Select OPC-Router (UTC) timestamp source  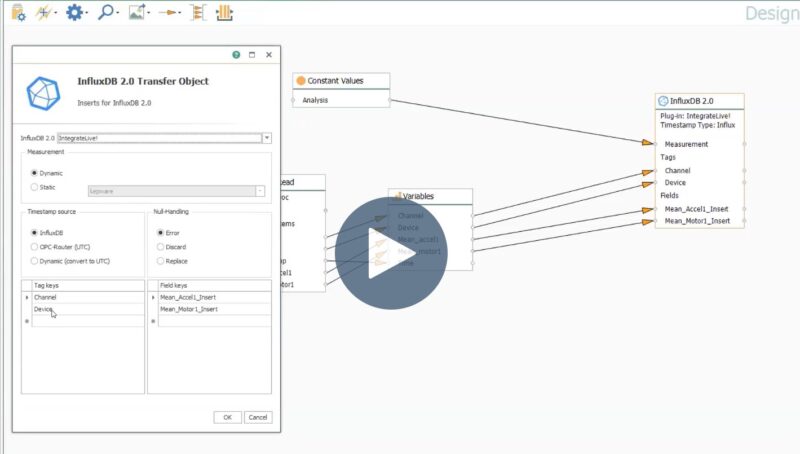[x=34, y=247]
